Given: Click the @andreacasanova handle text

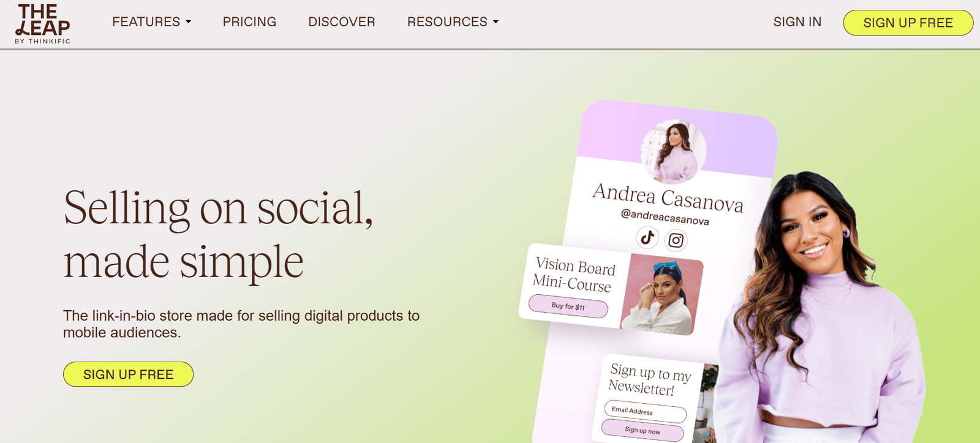Looking at the screenshot, I should (x=665, y=217).
